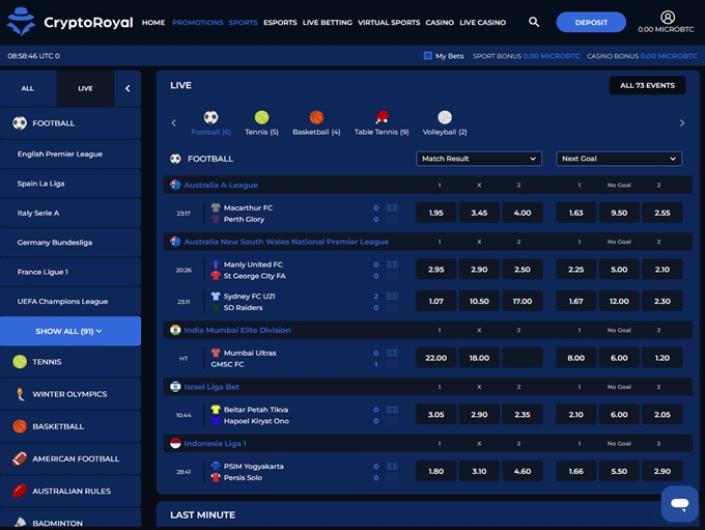The width and height of the screenshot is (705, 530).
Task: Collapse the sidebar with the left chevron
Action: [x=127, y=88]
